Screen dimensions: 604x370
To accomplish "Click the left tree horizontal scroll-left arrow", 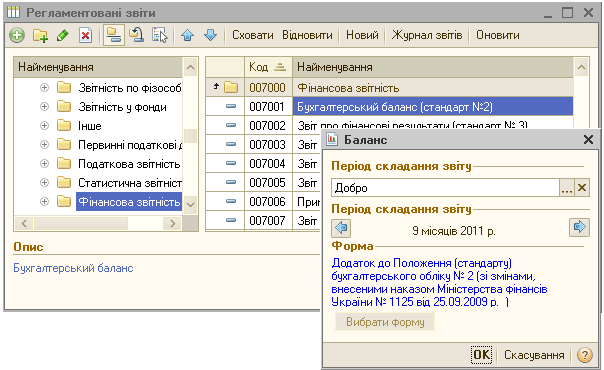I will click(x=24, y=223).
